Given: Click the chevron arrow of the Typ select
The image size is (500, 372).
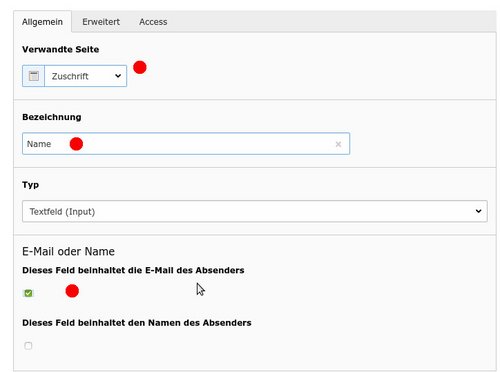Looking at the screenshot, I should click(478, 211).
